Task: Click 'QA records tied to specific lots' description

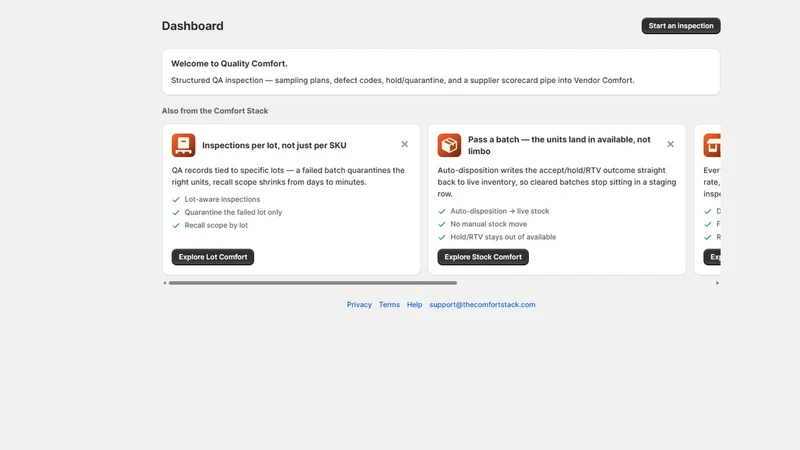Action: click(288, 176)
